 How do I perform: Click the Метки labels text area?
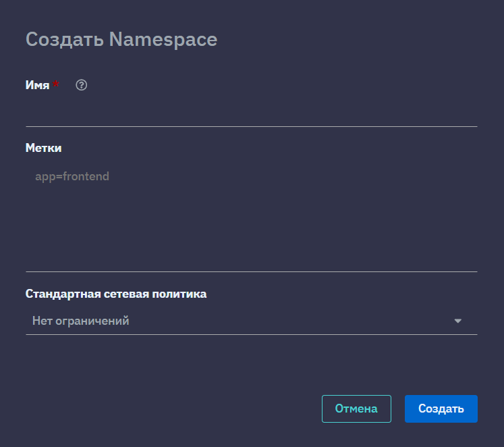252,217
